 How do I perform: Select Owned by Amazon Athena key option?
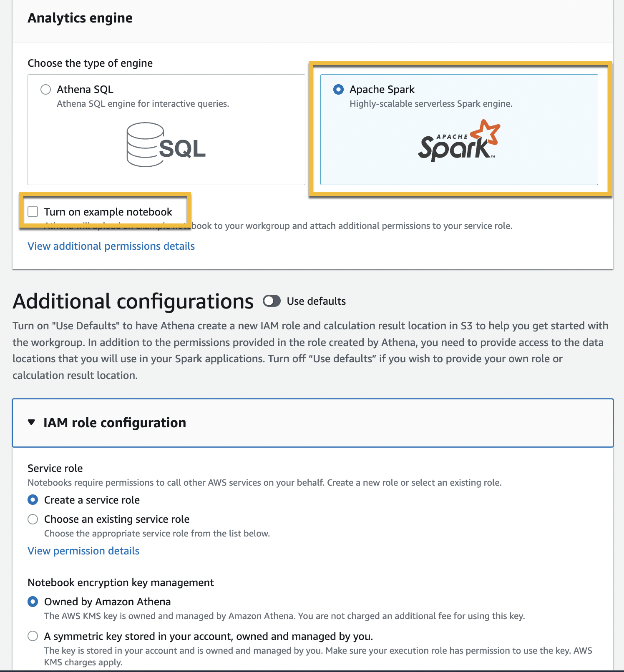(33, 602)
